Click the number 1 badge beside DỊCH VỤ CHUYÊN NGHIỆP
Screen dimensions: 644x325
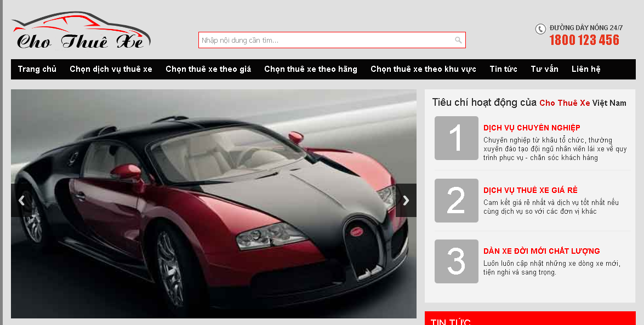click(x=456, y=138)
